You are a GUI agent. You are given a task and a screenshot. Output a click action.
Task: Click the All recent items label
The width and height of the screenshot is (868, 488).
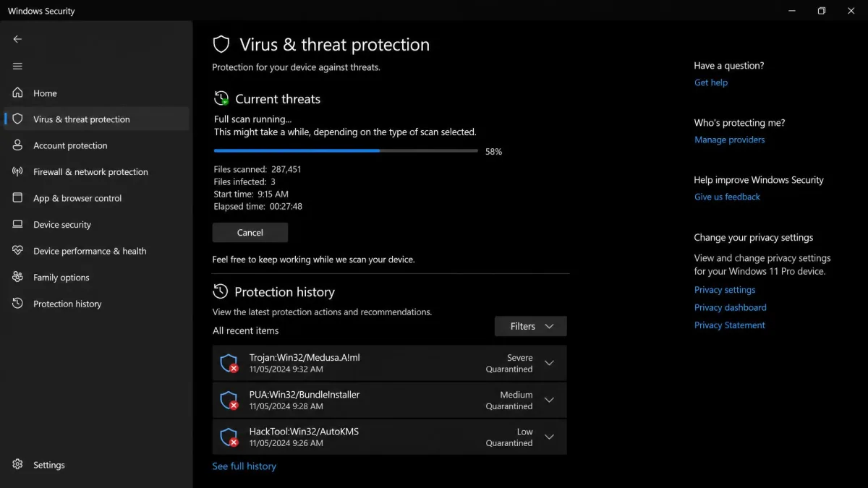(246, 330)
